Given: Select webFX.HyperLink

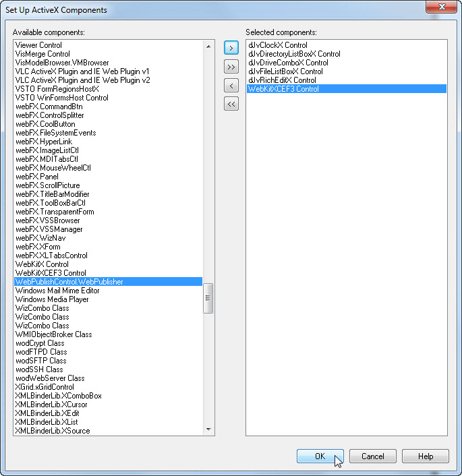Looking at the screenshot, I should point(108,142).
